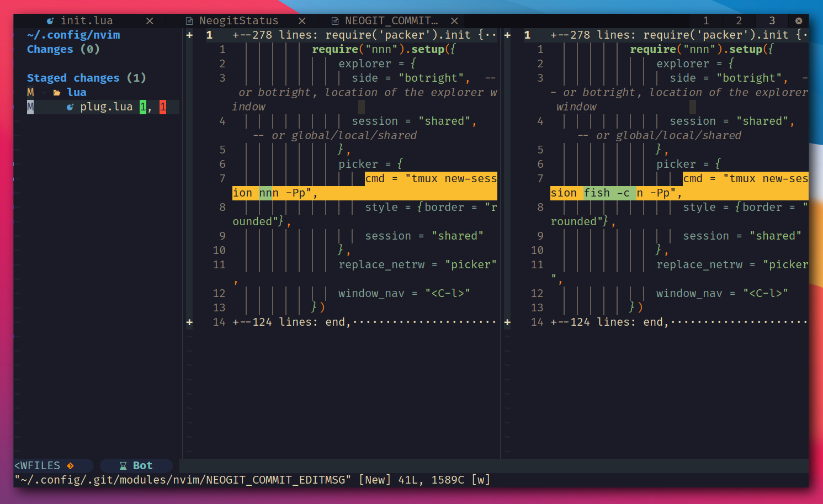Go to tab page 3
Viewport: 823px width, 504px height.
pyautogui.click(x=772, y=21)
